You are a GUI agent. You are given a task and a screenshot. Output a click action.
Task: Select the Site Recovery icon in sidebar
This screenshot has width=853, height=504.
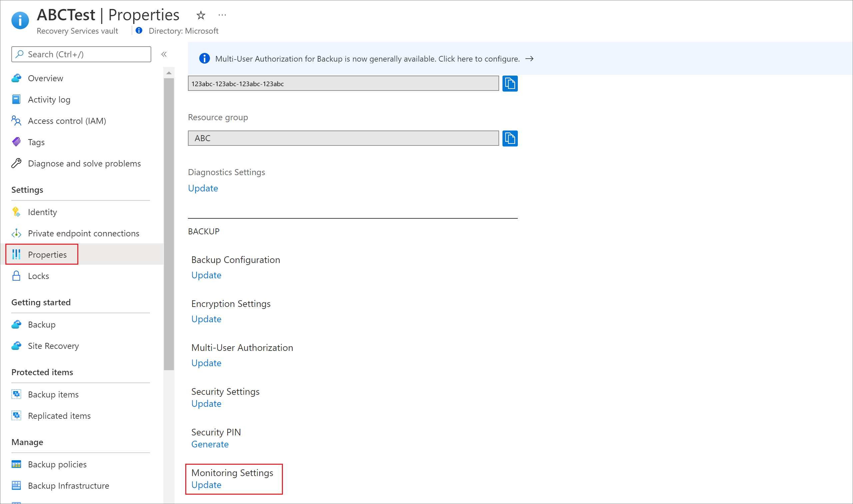click(17, 345)
